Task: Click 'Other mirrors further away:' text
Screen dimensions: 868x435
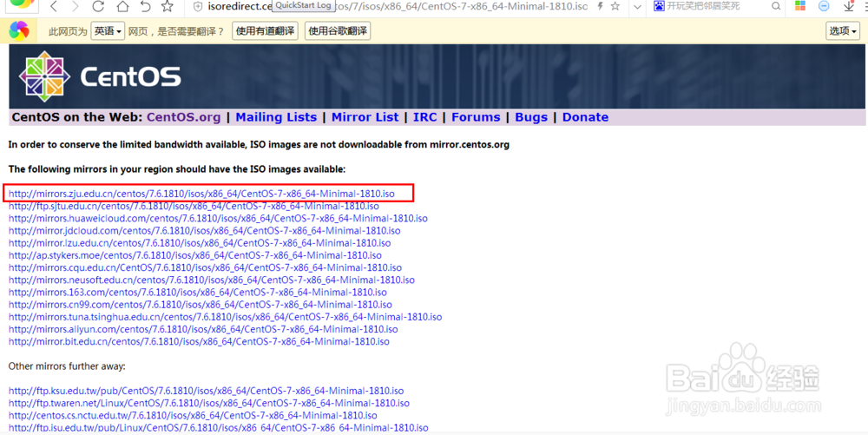Action: click(x=67, y=366)
